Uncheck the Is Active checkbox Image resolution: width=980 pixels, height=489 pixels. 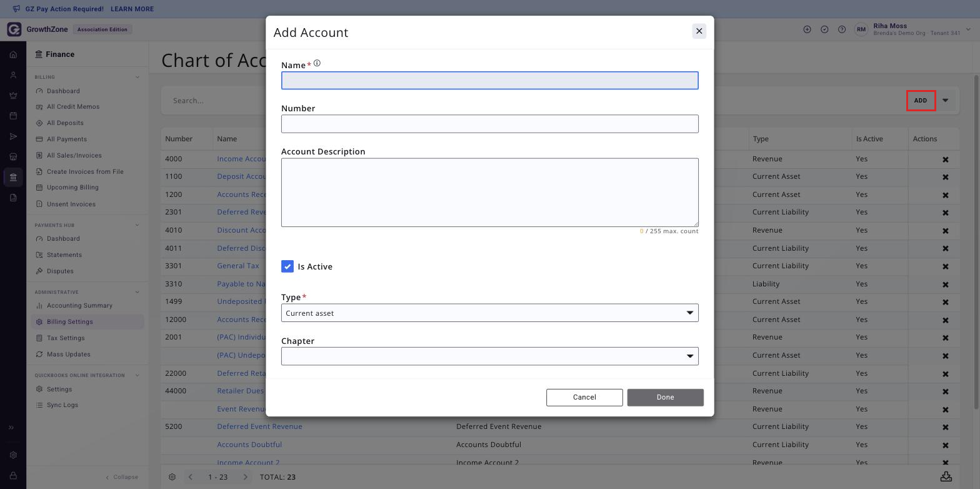pyautogui.click(x=287, y=266)
